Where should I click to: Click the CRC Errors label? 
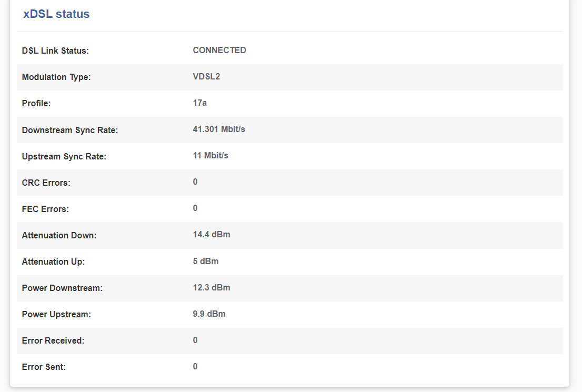[x=46, y=183]
